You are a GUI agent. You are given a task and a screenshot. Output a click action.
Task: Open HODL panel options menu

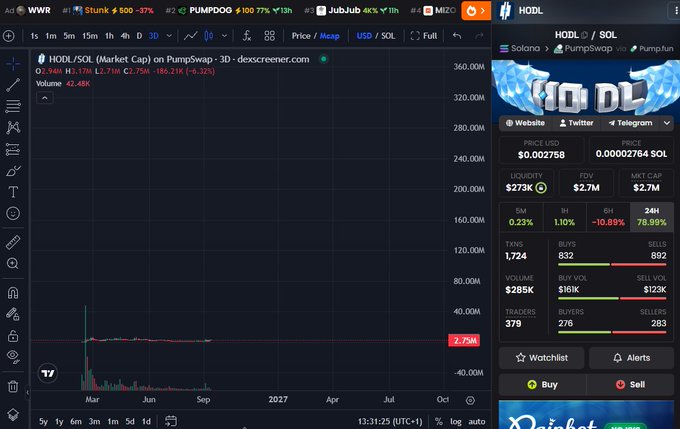(x=674, y=11)
